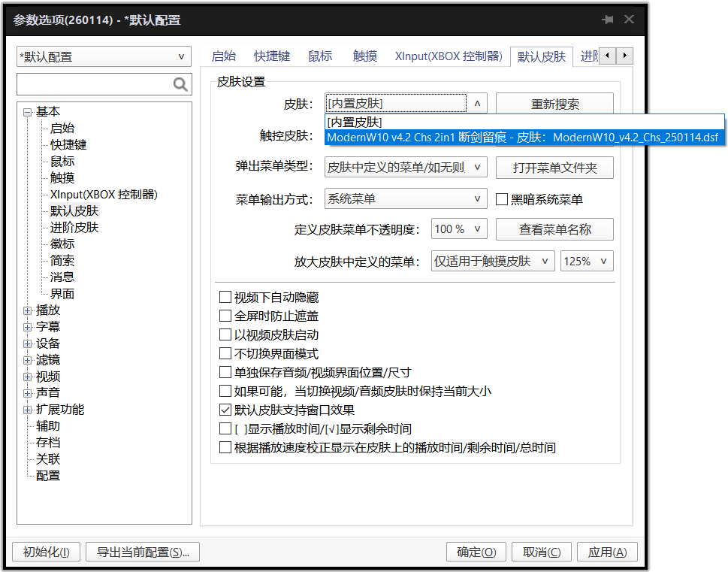Viewport: 728px width, 572px height.
Task: Check 全屏时防止遮盖 option
Action: coord(225,316)
